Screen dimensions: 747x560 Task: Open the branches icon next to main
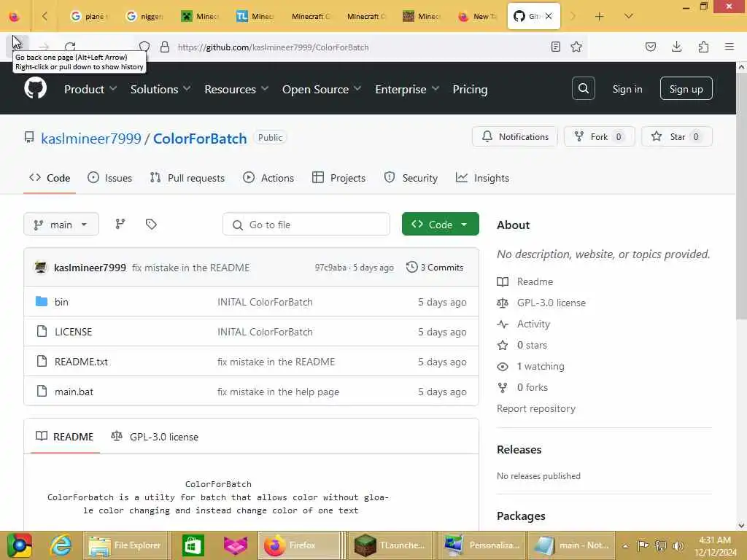pos(120,224)
